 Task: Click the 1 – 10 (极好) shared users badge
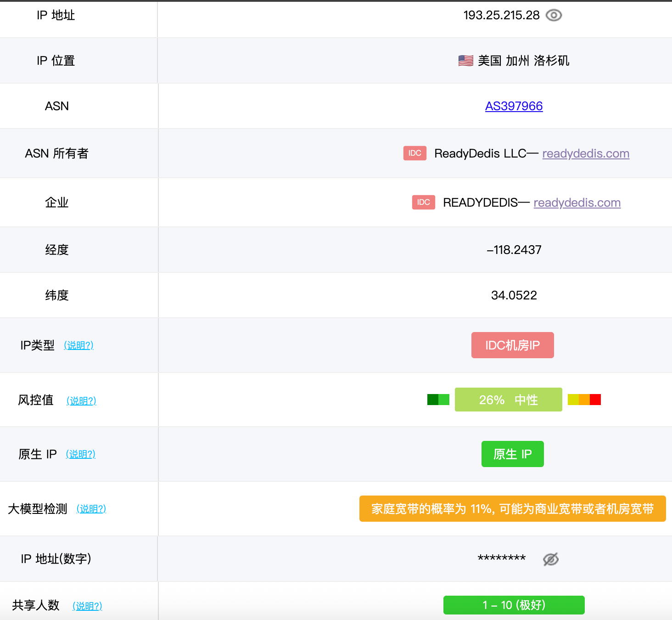514,605
